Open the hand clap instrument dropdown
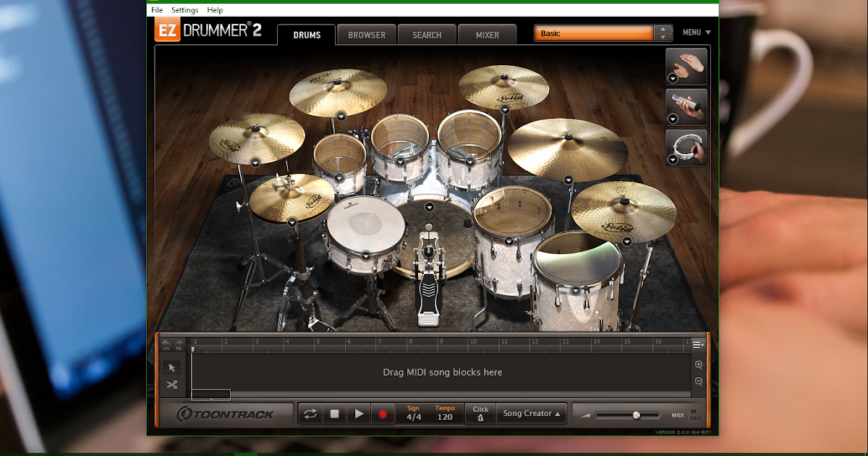The height and width of the screenshot is (456, 868). point(672,77)
